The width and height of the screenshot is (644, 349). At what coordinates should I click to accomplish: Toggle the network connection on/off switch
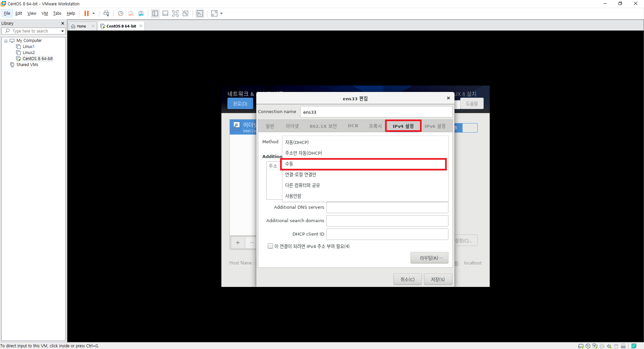(x=466, y=128)
